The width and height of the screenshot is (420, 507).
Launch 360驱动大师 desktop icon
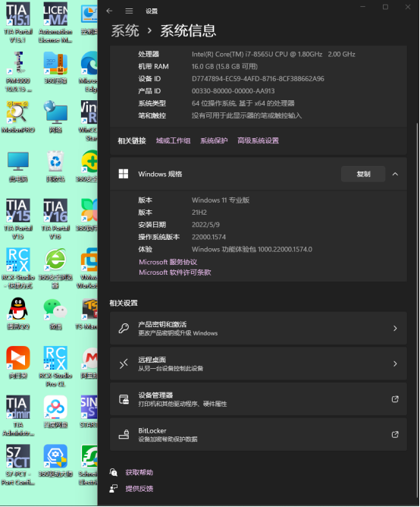coord(55,461)
